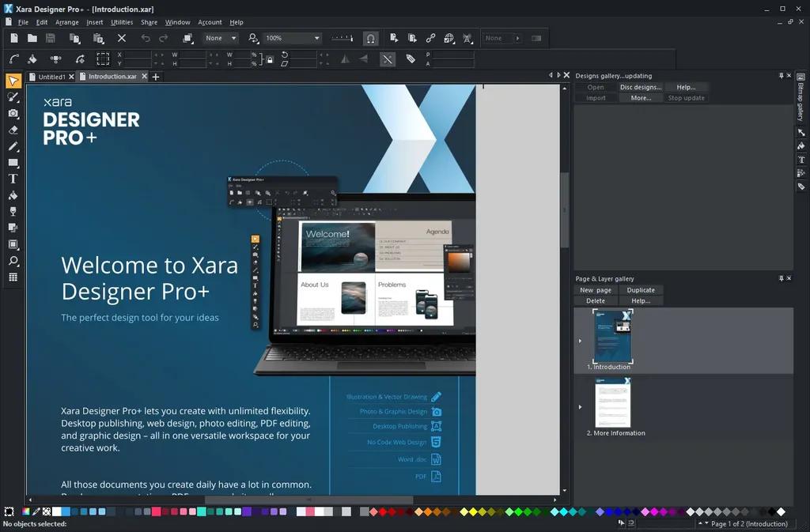This screenshot has height=532, width=810.
Task: Select the Eraser tool in left toolbar
Action: (13, 130)
